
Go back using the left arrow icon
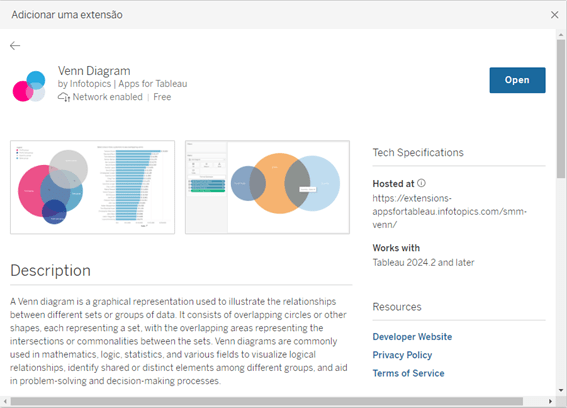[15, 46]
